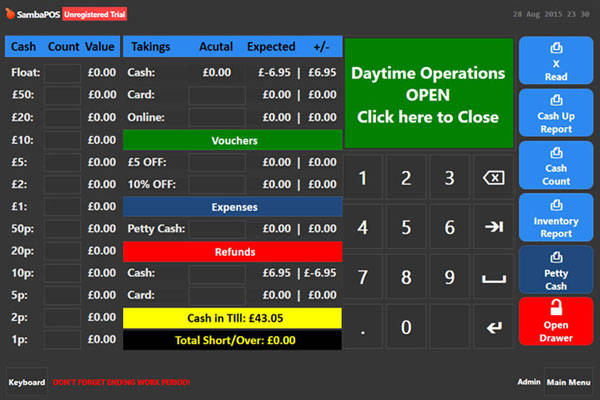
Task: Select the Petty Cash button
Action: tap(556, 269)
